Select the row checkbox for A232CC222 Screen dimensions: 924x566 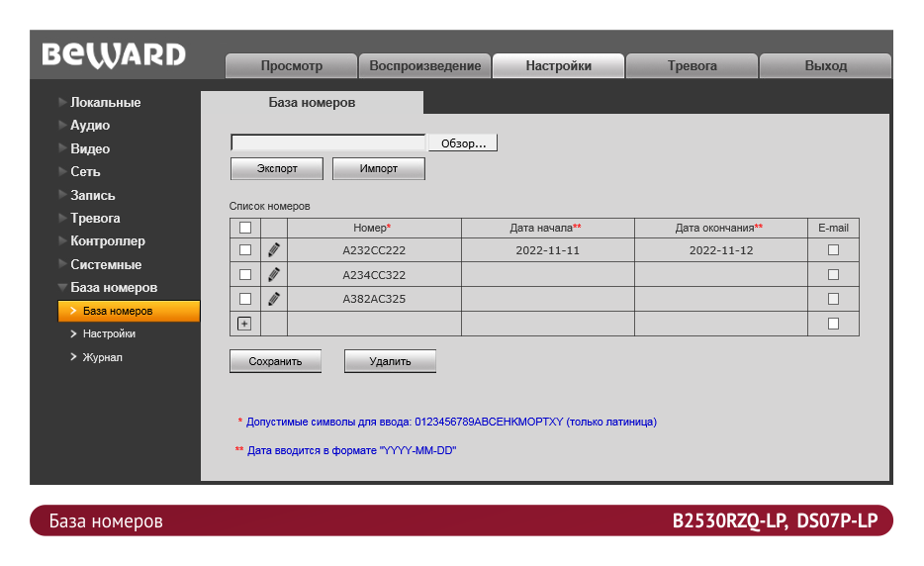pyautogui.click(x=245, y=250)
